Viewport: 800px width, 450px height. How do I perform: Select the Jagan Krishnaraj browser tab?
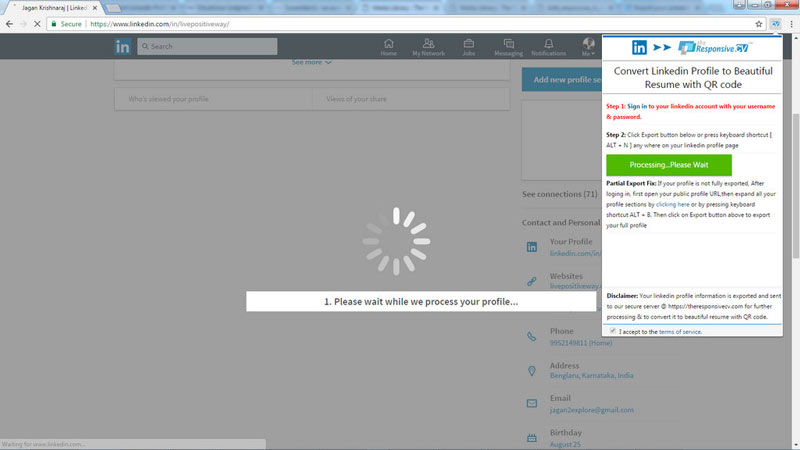pos(54,8)
